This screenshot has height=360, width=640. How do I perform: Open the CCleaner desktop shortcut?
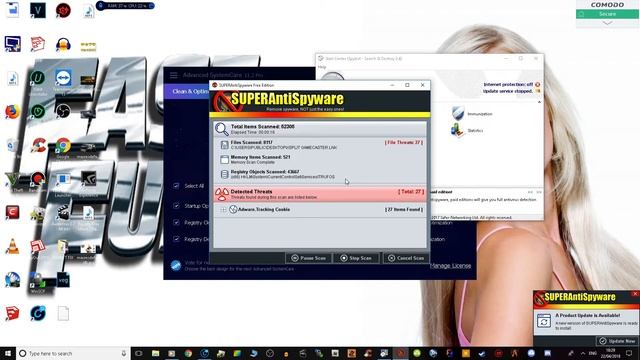coord(38,145)
